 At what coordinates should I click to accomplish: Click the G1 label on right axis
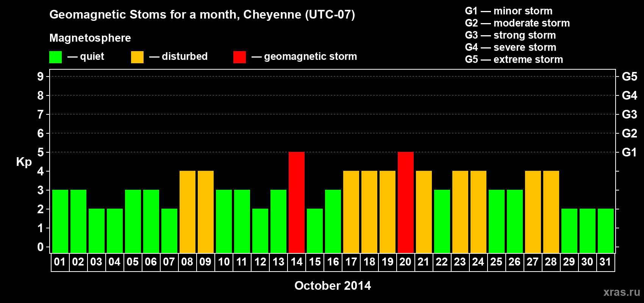click(629, 152)
